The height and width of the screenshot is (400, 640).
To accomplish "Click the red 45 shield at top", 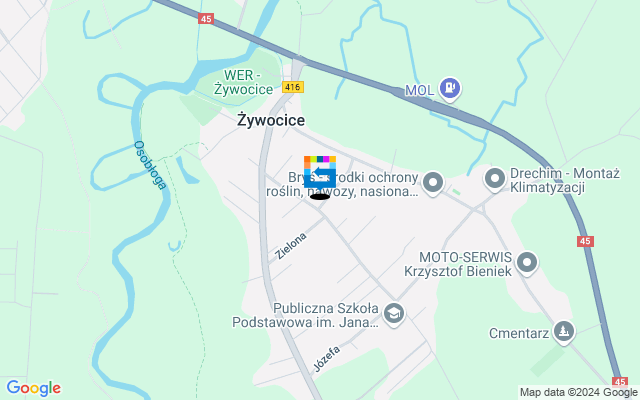I will (x=206, y=18).
